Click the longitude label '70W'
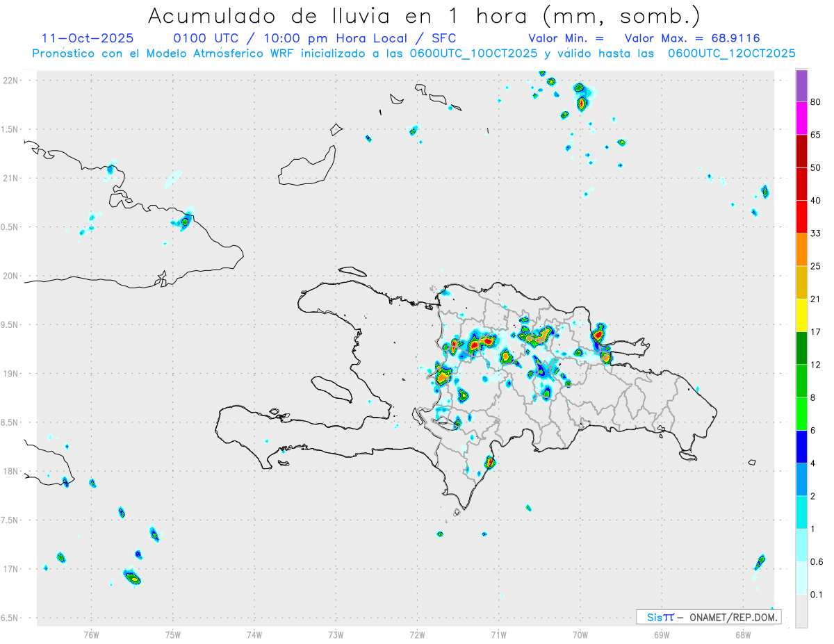Image resolution: width=834 pixels, height=644 pixels. coord(580,634)
